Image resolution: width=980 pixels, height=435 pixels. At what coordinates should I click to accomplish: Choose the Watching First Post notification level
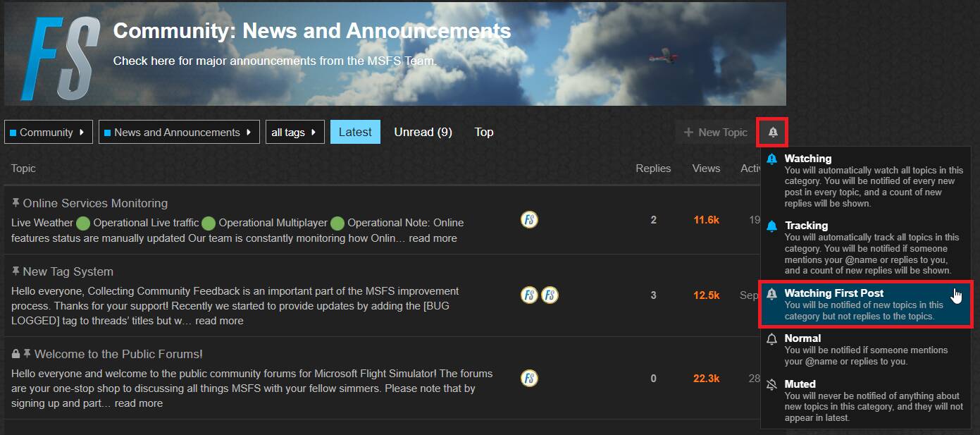[x=866, y=304]
